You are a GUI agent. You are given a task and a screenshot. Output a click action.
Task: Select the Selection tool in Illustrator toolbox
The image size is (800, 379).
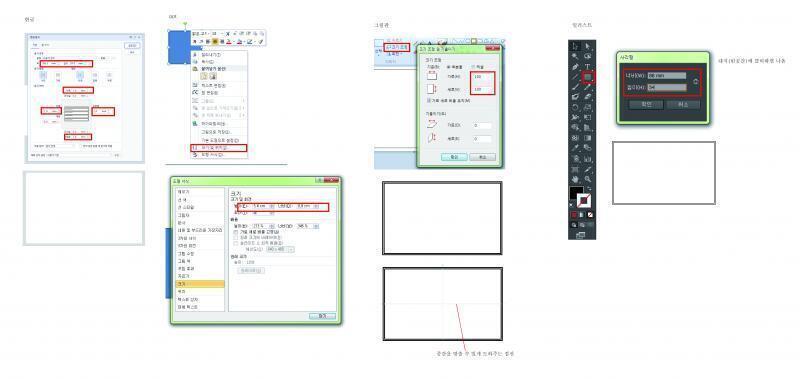(x=575, y=46)
